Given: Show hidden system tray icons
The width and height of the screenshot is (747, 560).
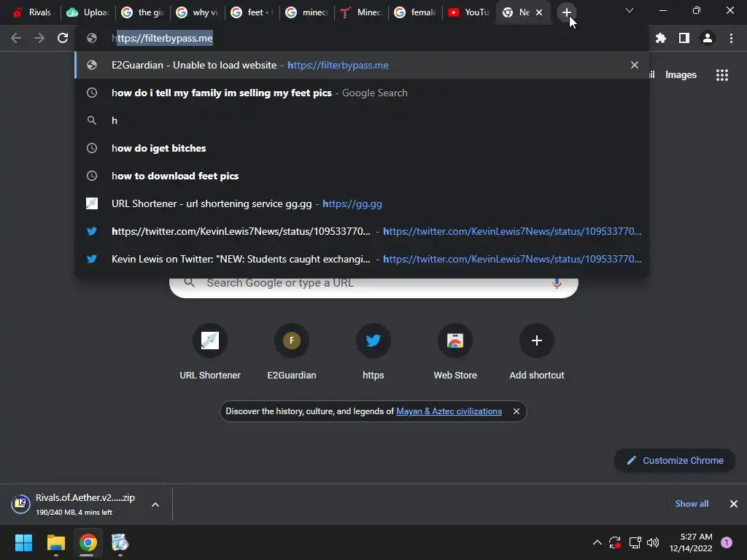Looking at the screenshot, I should (x=597, y=542).
